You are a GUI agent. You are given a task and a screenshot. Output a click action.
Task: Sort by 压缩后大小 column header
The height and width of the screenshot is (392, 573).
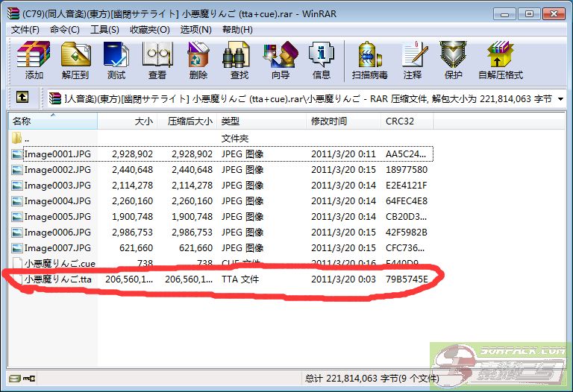point(187,121)
